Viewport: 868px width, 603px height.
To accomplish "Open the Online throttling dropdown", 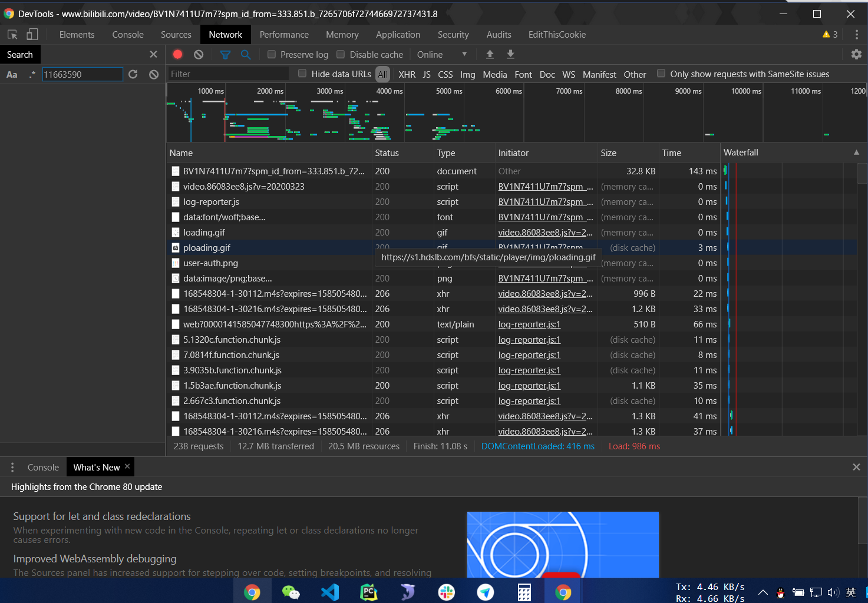I will click(x=442, y=54).
